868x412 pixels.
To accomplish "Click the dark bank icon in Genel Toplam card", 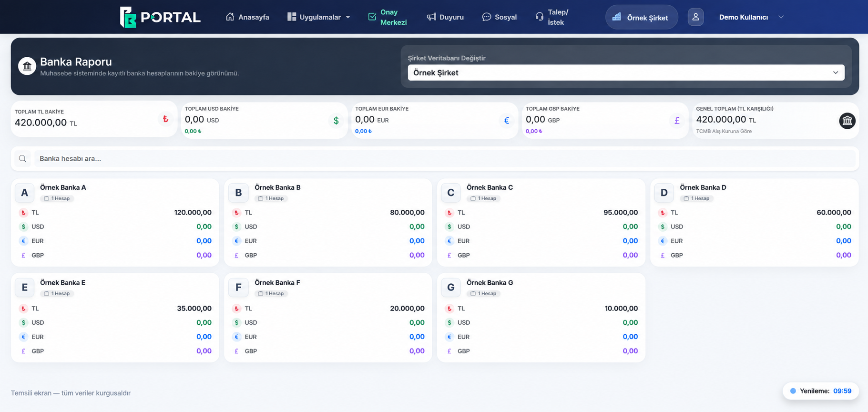I will 847,121.
